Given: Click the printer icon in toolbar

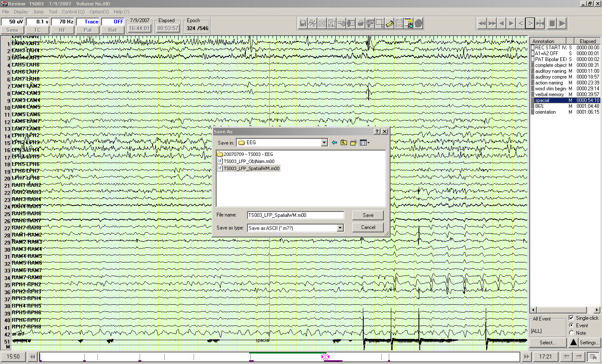Looking at the screenshot, I should click(x=361, y=24).
